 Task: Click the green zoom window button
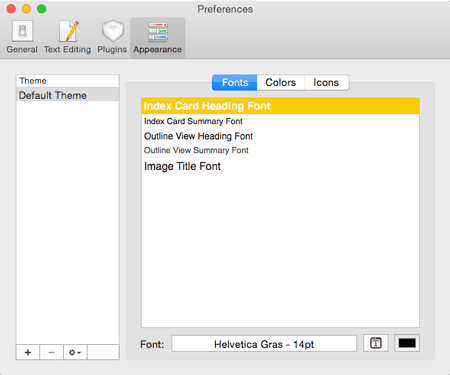coord(42,9)
